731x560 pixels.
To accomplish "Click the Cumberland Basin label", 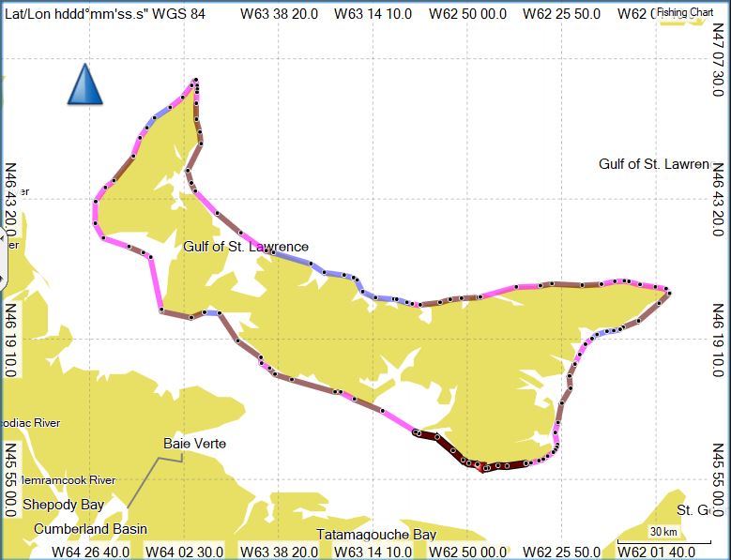I will [x=90, y=529].
